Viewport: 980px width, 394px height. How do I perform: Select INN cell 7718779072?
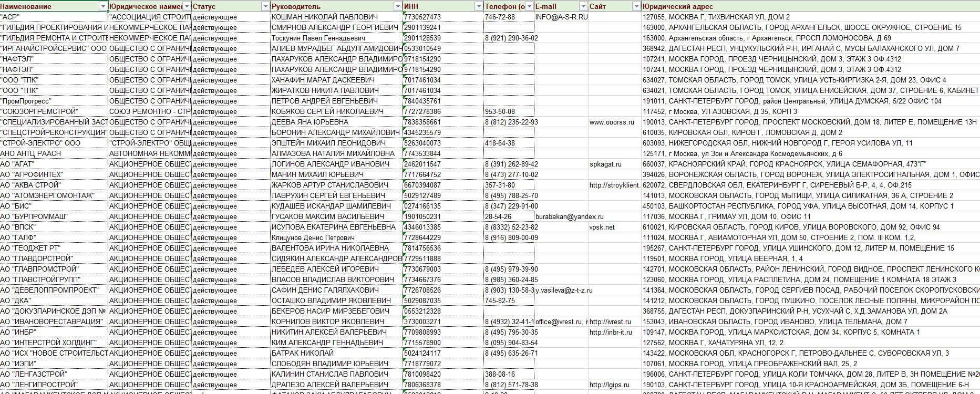click(443, 364)
